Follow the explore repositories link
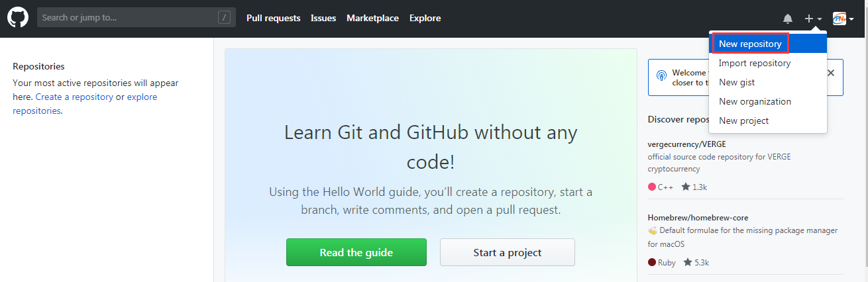The image size is (868, 282). point(85,104)
